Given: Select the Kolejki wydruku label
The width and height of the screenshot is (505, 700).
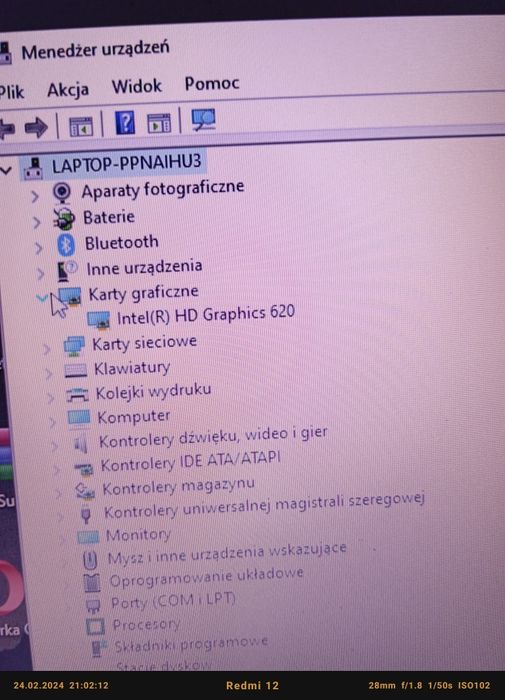Looking at the screenshot, I should coord(154,392).
